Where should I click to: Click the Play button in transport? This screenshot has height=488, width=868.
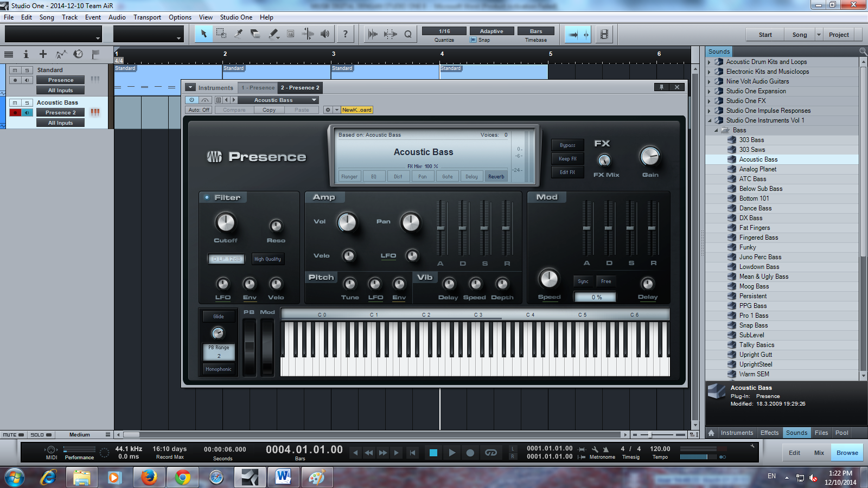[x=451, y=453]
